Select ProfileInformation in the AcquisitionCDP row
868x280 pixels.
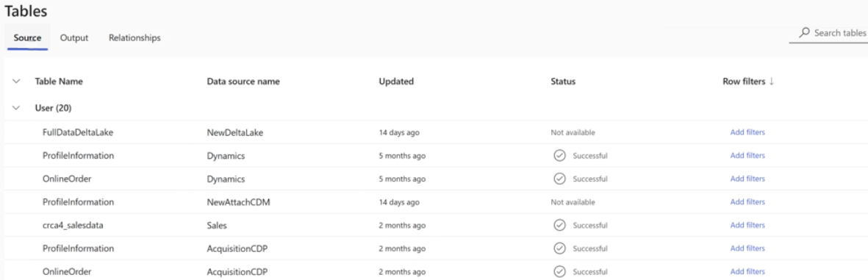(x=78, y=248)
